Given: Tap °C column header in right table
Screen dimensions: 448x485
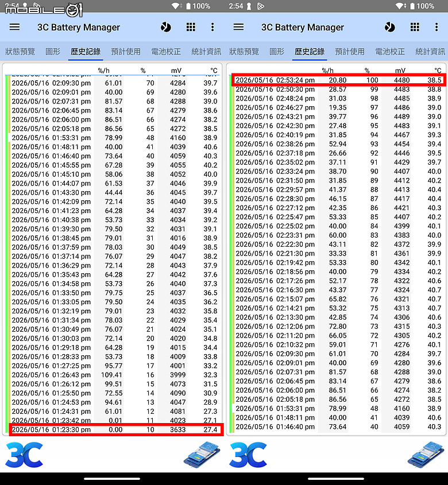Looking at the screenshot, I should pos(438,71).
